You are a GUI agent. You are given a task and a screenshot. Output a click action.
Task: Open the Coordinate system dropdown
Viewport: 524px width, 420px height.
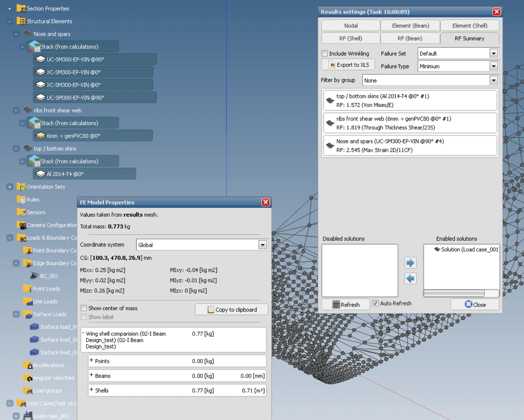coord(262,245)
